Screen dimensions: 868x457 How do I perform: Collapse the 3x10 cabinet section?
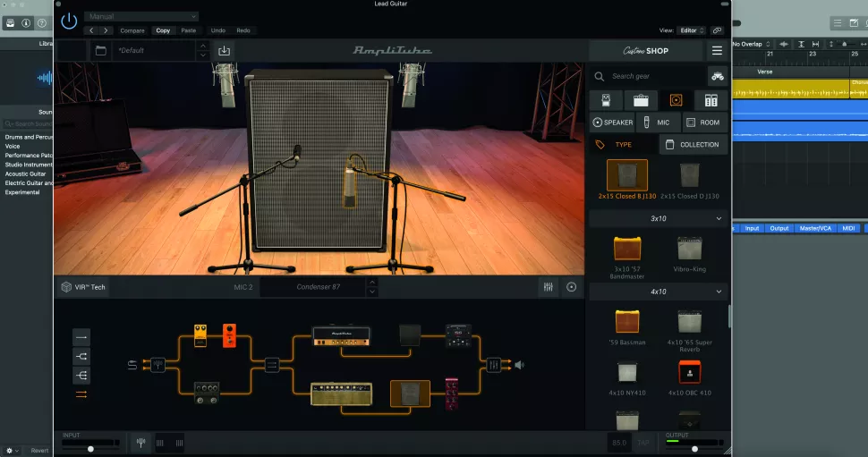coord(719,218)
